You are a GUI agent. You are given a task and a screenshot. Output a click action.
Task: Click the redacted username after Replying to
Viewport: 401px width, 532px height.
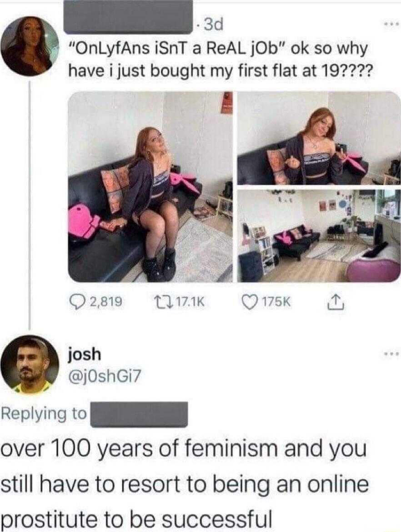(x=139, y=414)
